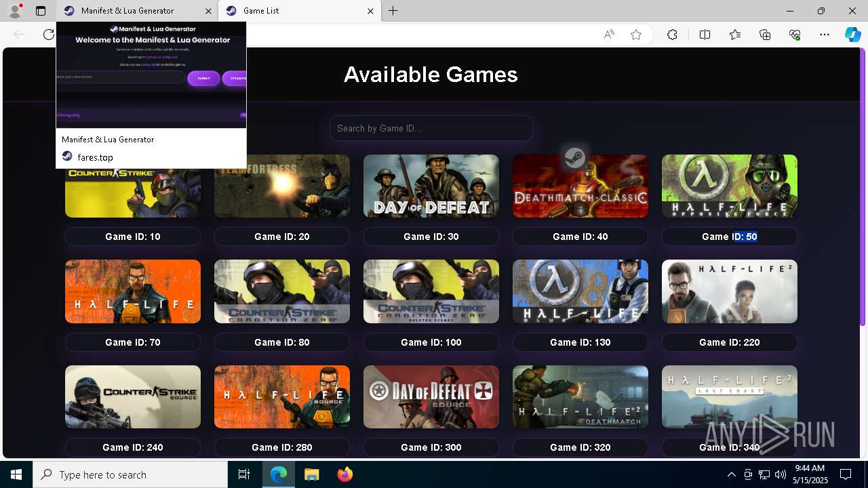Viewport: 868px width, 488px height.
Task: Pick Game ID: 130
Action: pyautogui.click(x=580, y=342)
